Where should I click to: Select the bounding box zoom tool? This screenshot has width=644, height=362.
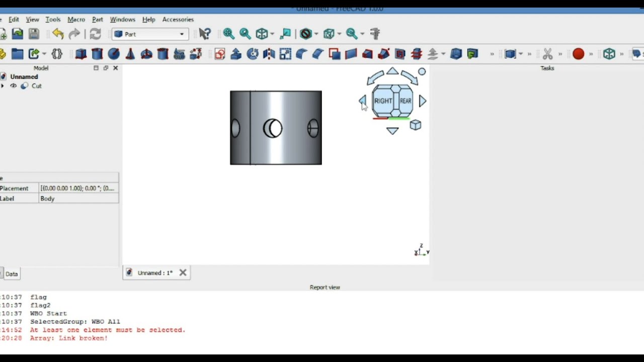352,34
